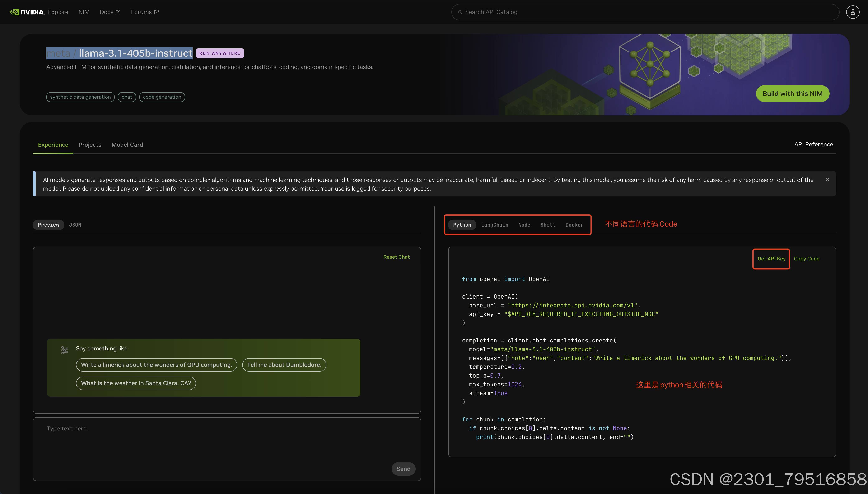868x494 pixels.
Task: Click Get API Key
Action: pyautogui.click(x=771, y=259)
